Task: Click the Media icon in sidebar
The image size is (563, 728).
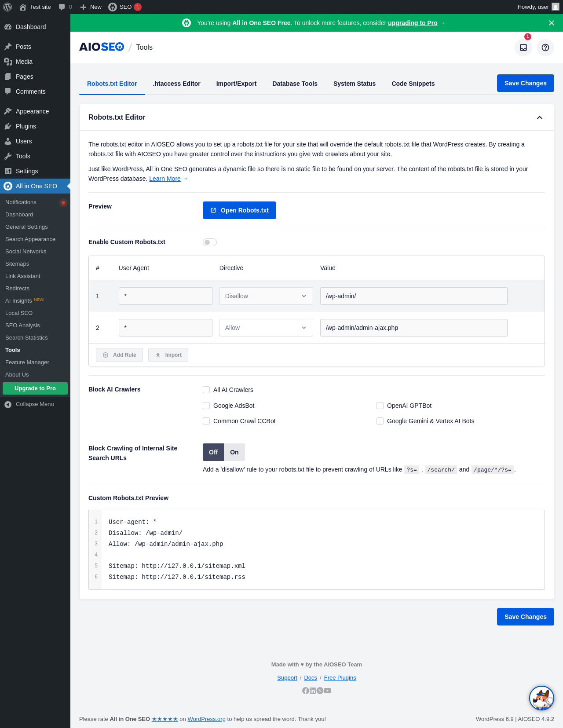Action: pyautogui.click(x=8, y=62)
